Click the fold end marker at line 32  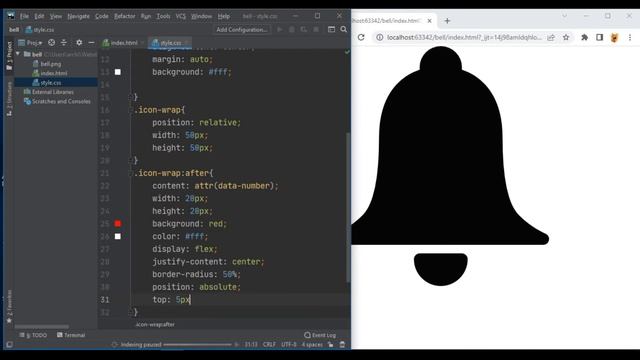[132, 312]
